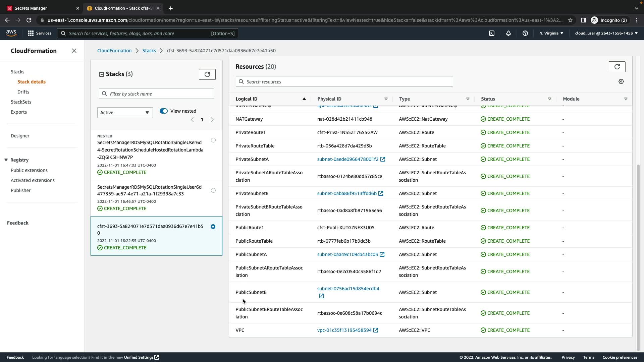Collapse the Registry section in the sidebar
Viewport: 644px width, 362px height.
[x=6, y=160]
